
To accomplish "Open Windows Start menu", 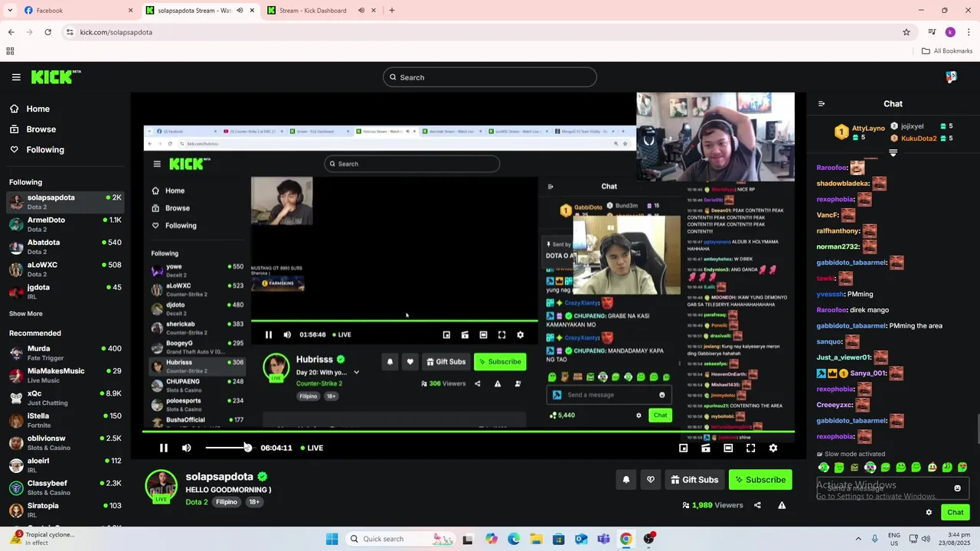I will (x=332, y=539).
